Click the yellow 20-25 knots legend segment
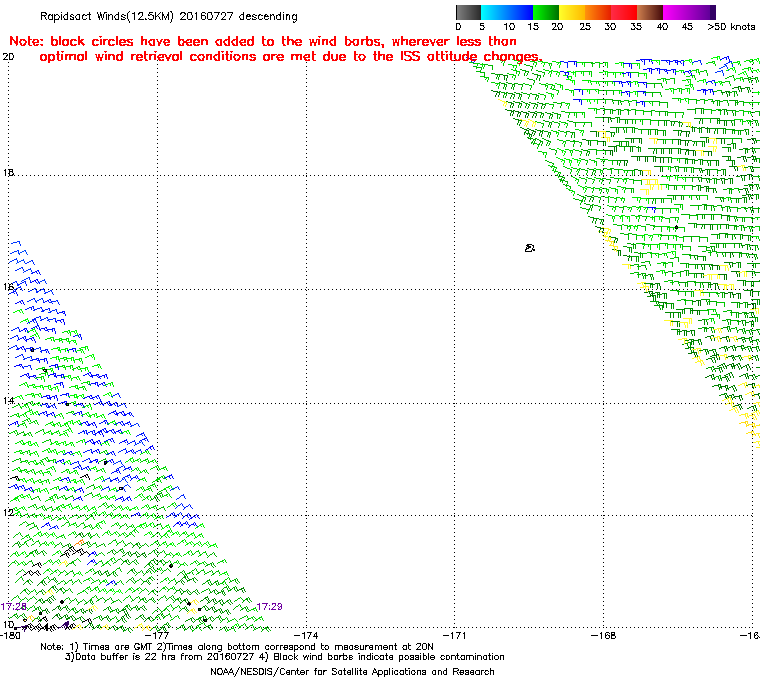 click(572, 12)
